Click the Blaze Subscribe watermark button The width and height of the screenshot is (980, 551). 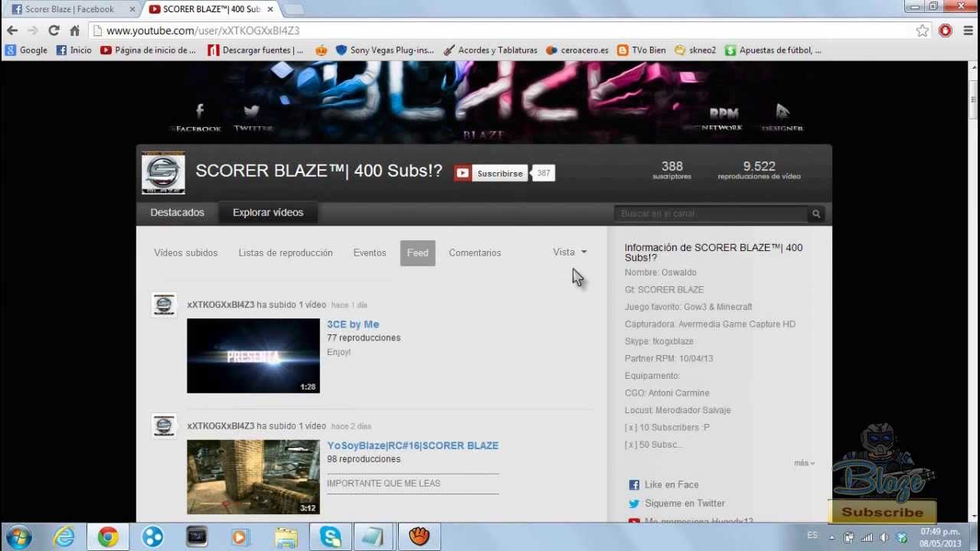click(882, 512)
